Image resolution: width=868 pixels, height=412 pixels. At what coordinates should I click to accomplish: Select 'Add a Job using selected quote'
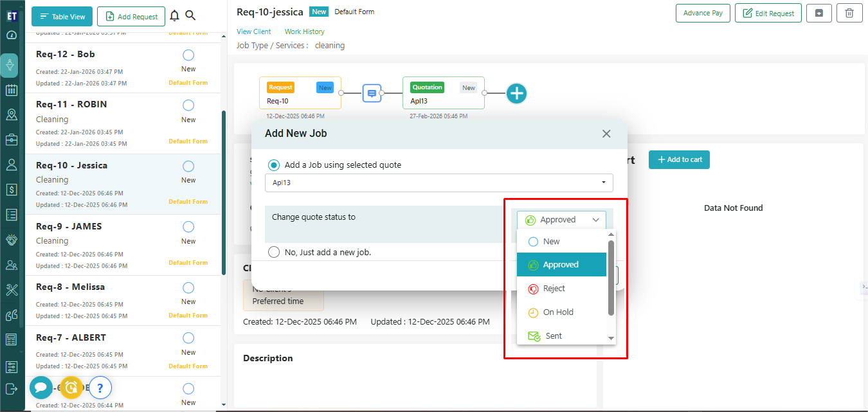point(274,165)
